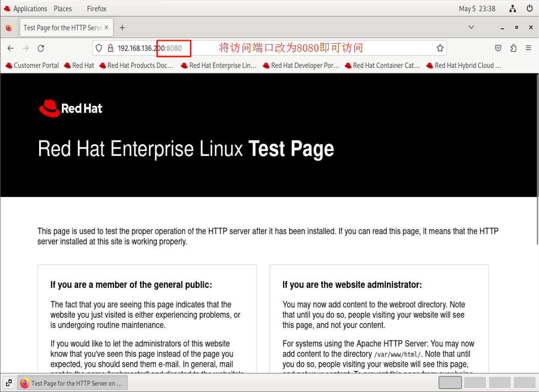Click the Firefox View icon
Viewport: 539px width, 392px height.
9,28
